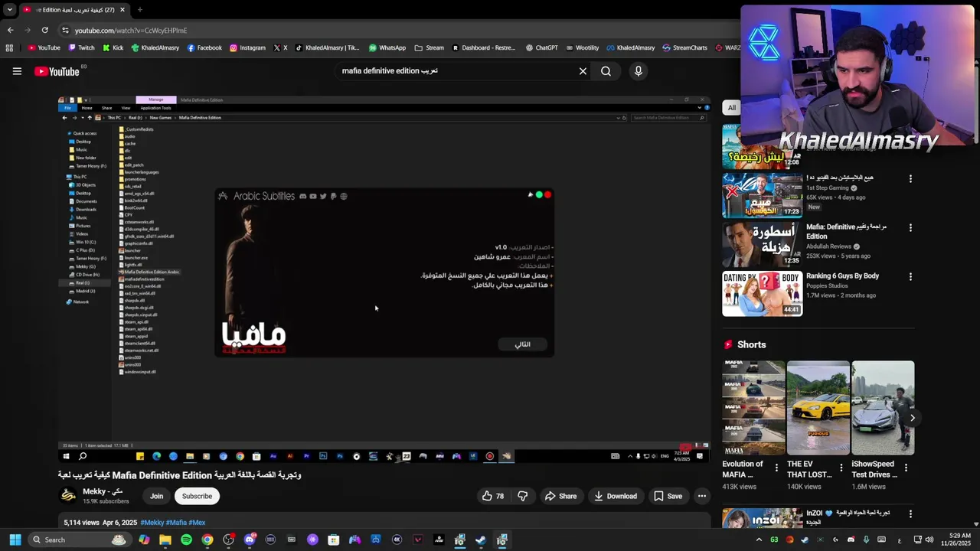This screenshot has width=980, height=551.
Task: Open the inZOI video thumbnail
Action: [763, 518]
